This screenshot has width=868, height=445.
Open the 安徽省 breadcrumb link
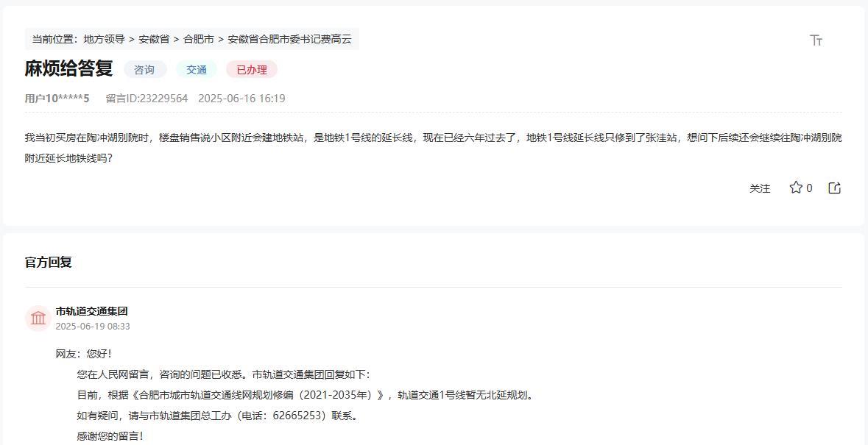pos(154,39)
